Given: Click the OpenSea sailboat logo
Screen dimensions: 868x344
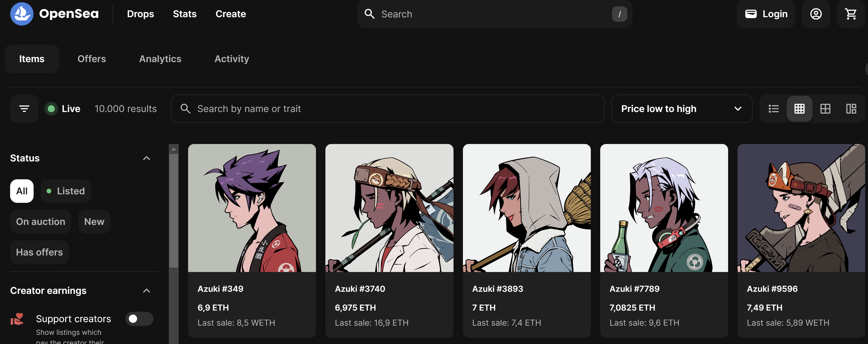Looking at the screenshot, I should tap(22, 14).
